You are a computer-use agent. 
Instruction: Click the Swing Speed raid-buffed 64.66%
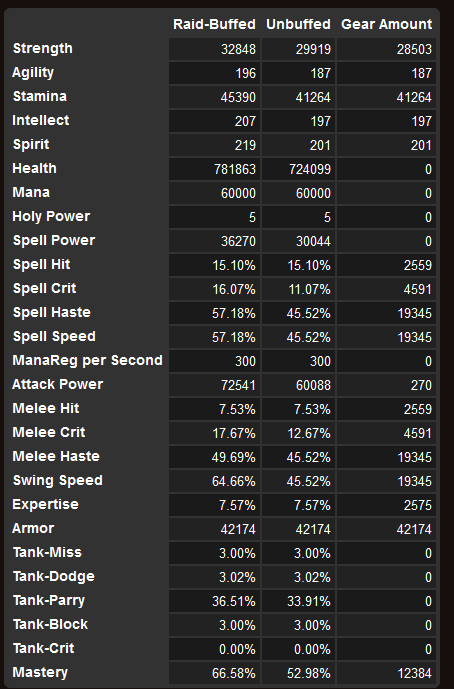pos(234,481)
